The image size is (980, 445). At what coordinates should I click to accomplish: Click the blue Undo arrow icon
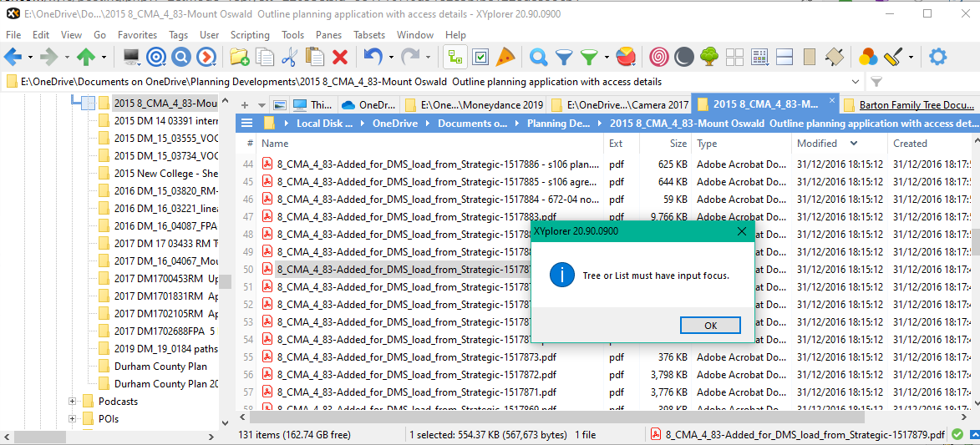(373, 57)
